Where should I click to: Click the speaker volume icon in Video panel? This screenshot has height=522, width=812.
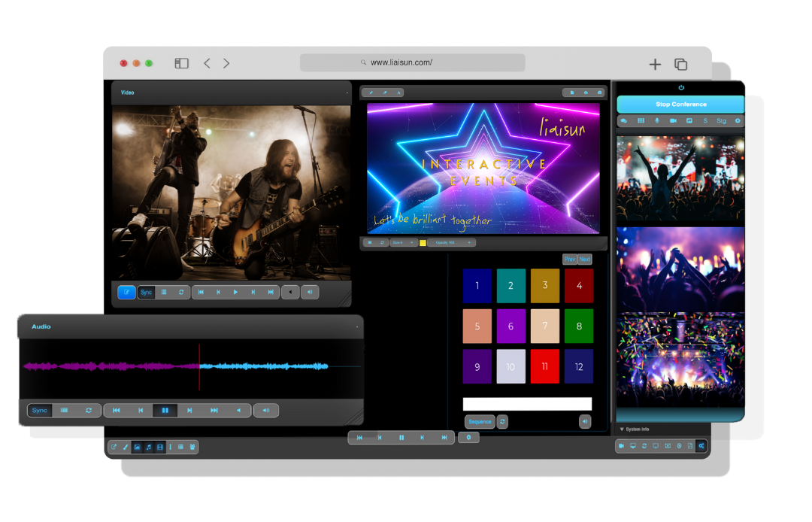310,292
